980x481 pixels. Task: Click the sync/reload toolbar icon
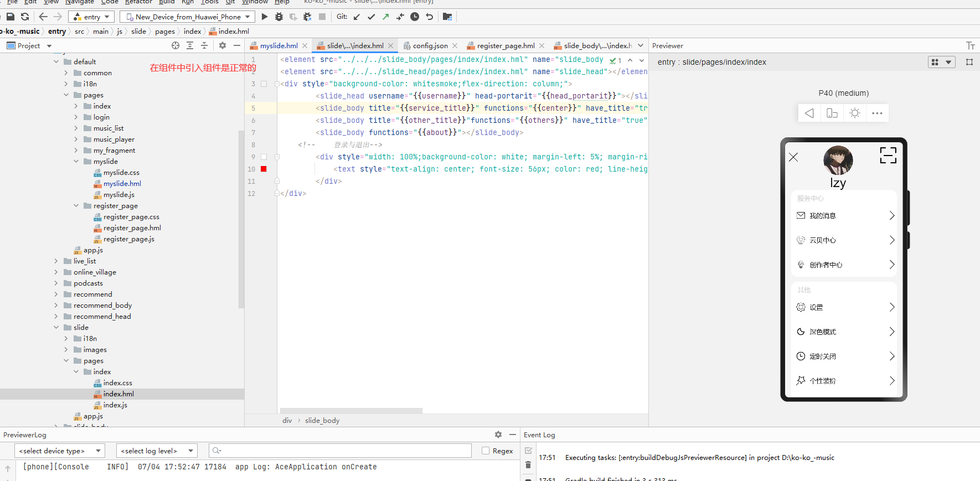(25, 17)
